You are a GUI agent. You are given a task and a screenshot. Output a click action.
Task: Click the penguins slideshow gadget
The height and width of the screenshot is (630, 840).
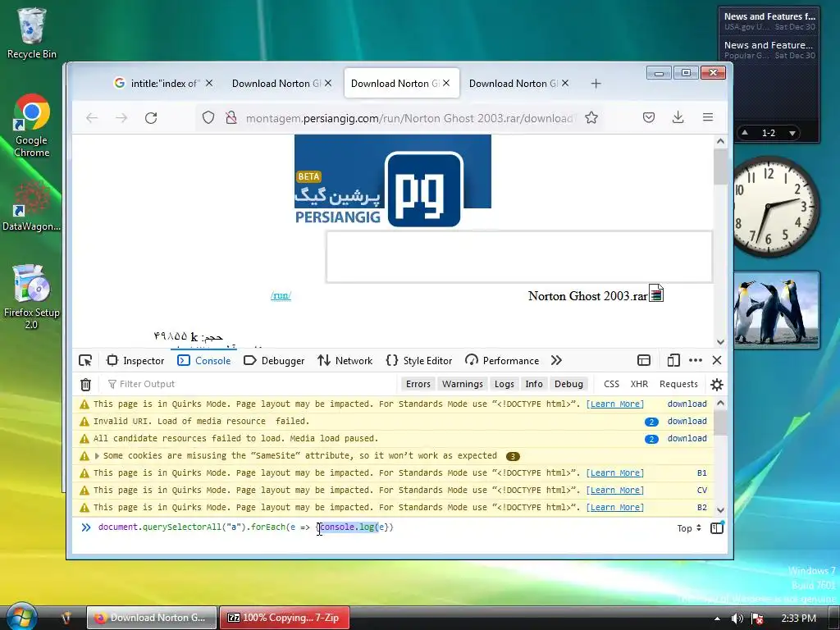coord(776,310)
